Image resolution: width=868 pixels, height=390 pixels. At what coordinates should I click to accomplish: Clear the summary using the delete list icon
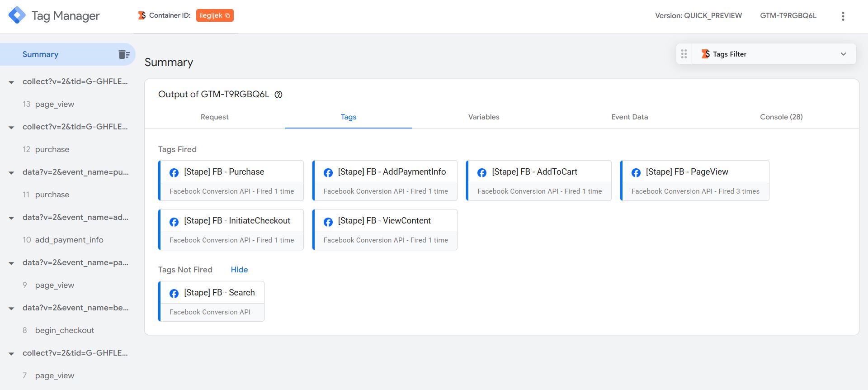click(x=124, y=54)
